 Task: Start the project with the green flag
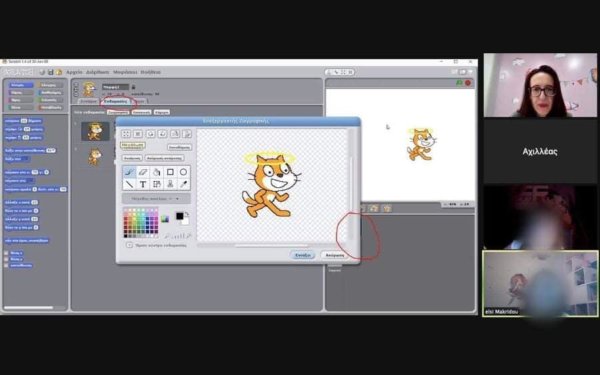click(x=459, y=83)
